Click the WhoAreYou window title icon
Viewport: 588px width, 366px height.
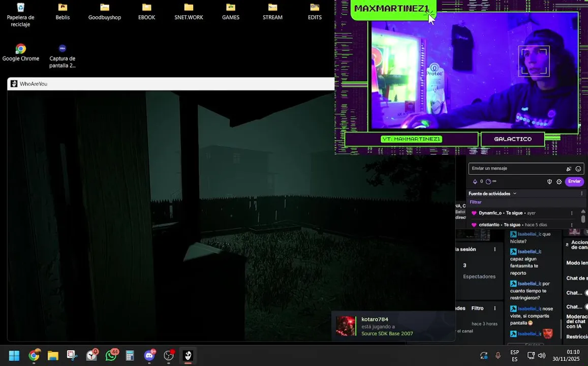[14, 84]
